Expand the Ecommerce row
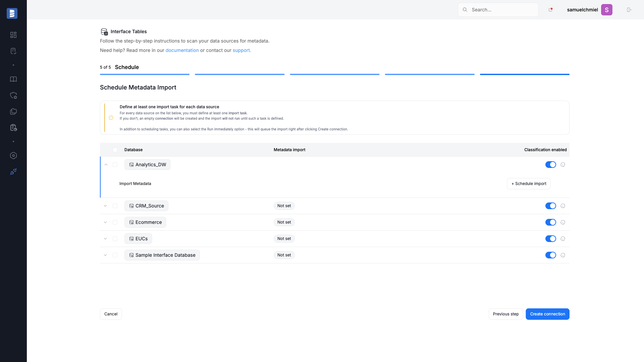Viewport: 644px width, 362px height. [105, 222]
